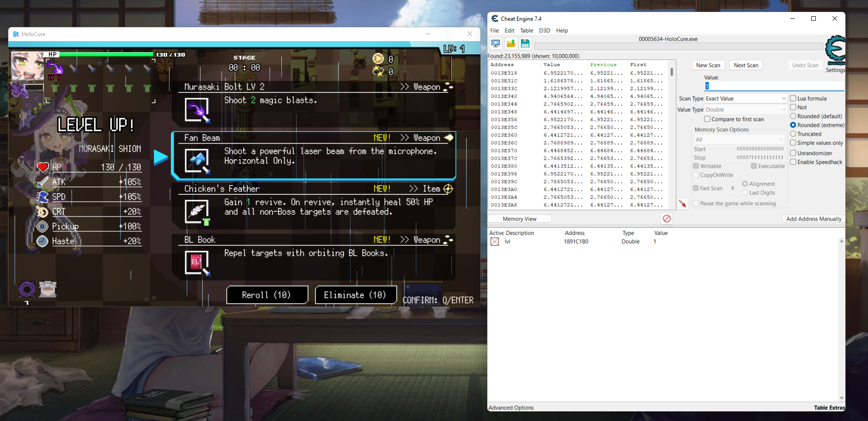Click the HP heart stat icon
868x421 pixels.
pyautogui.click(x=43, y=167)
